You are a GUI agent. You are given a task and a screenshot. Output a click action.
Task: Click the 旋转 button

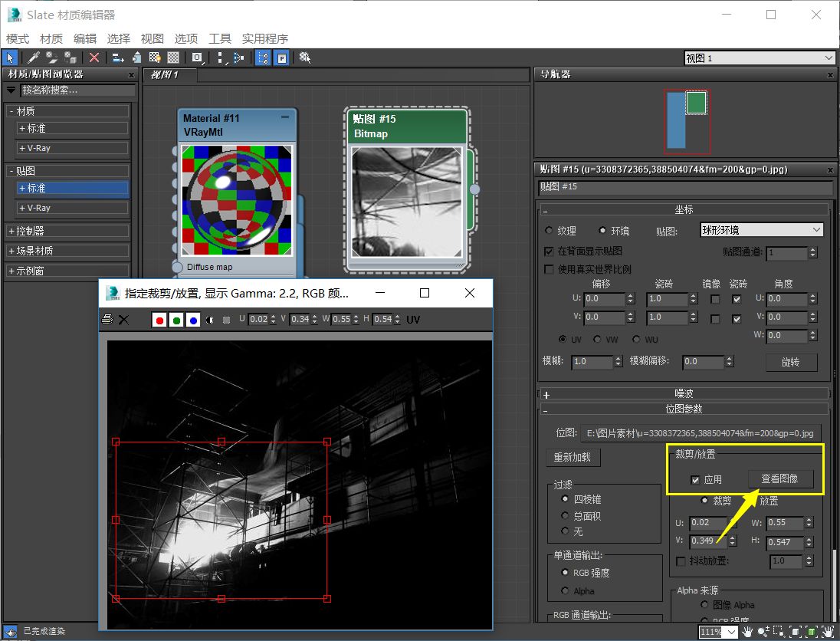[791, 362]
